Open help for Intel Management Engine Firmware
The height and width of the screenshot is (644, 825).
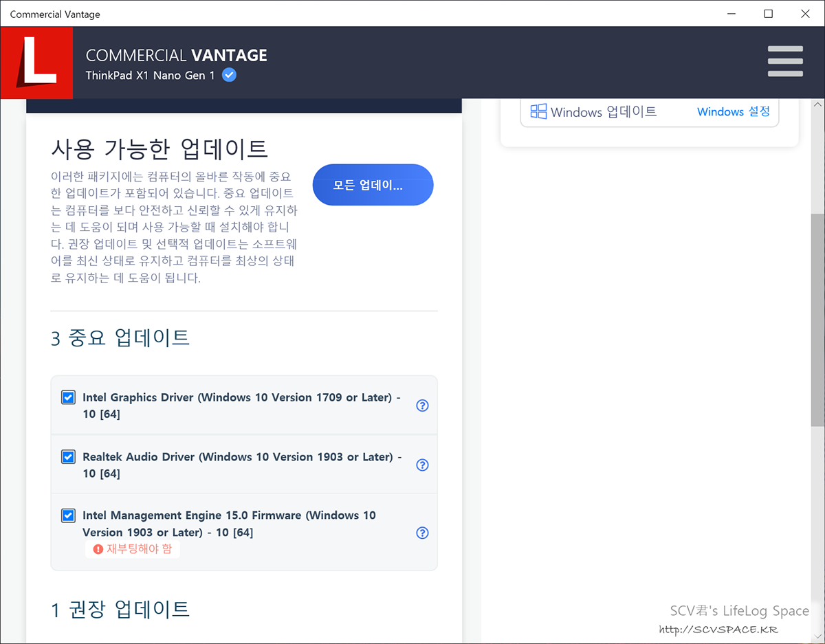(x=423, y=533)
